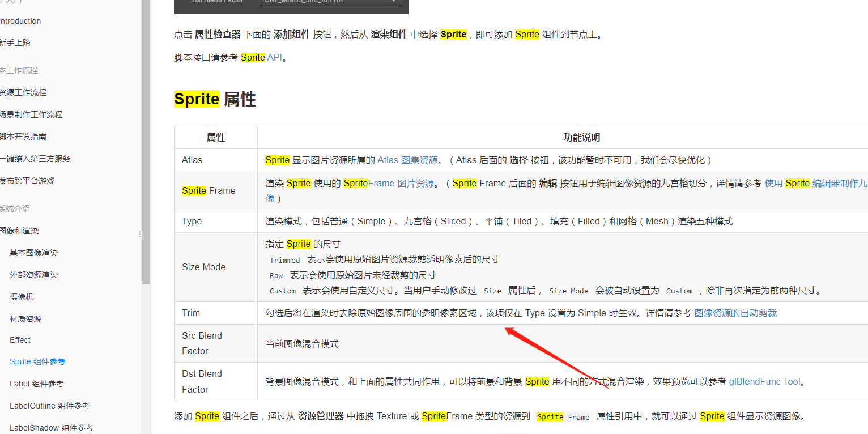Screen dimensions: 868x434
Task: Click the sidebar vertical scrollbar
Action: click(x=146, y=142)
